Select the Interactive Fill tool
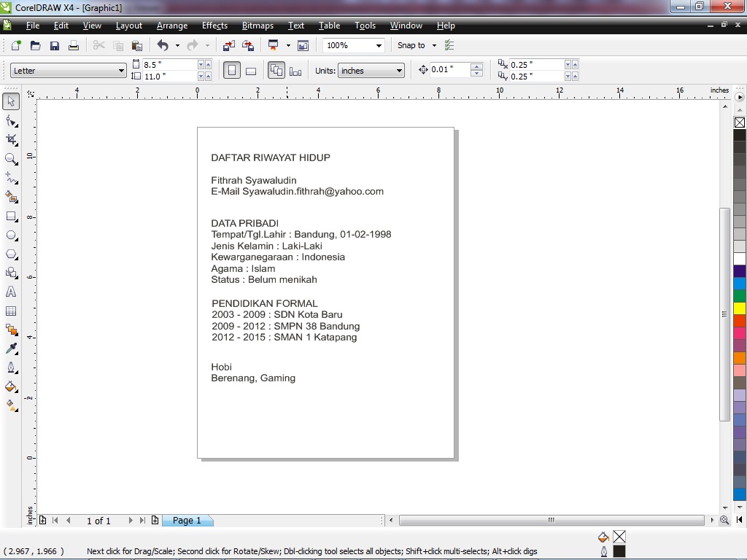The height and width of the screenshot is (560, 747). click(11, 405)
